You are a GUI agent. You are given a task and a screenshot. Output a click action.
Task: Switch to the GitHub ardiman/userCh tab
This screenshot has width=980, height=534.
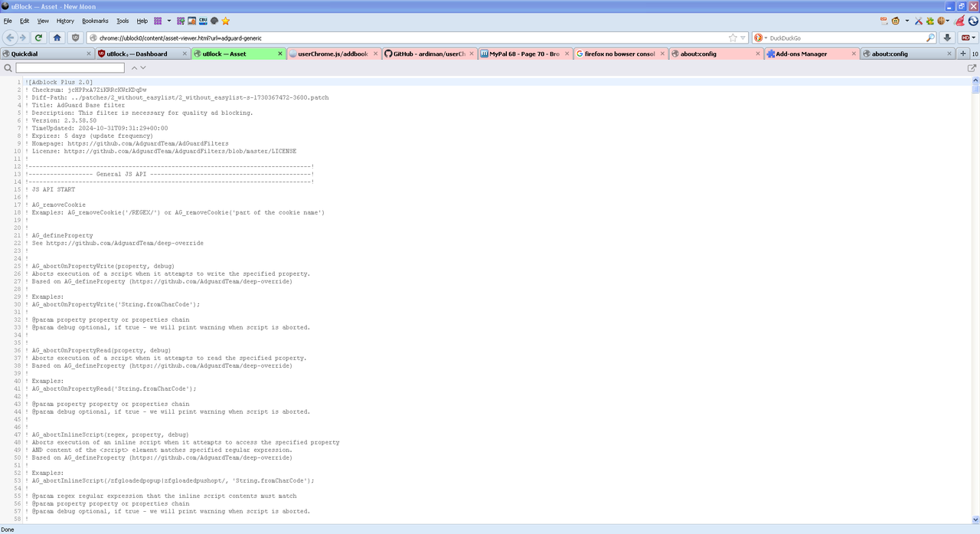[430, 54]
